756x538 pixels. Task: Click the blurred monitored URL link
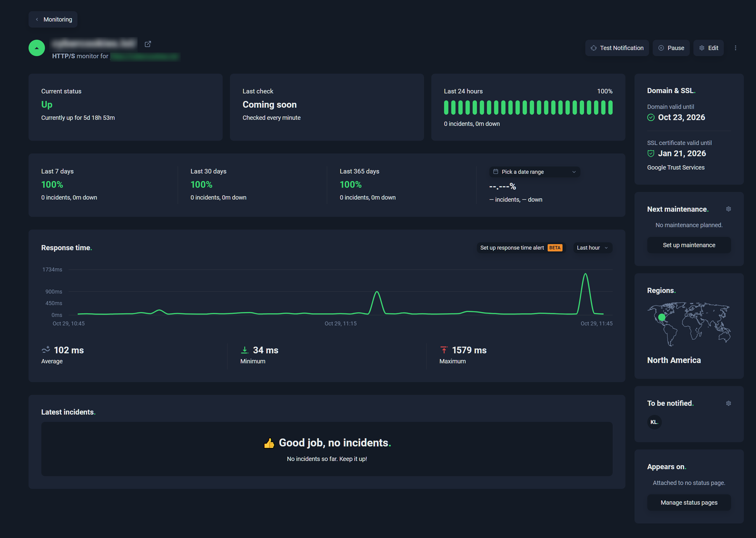point(144,56)
